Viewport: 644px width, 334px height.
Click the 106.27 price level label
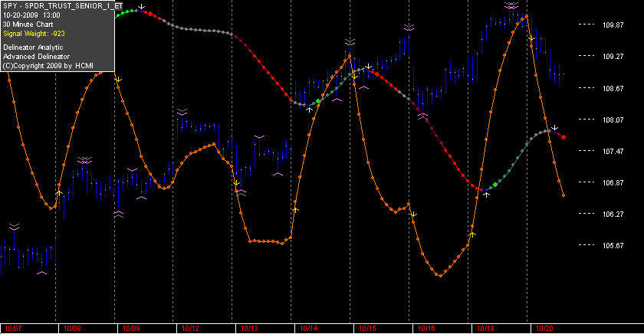pyautogui.click(x=613, y=214)
